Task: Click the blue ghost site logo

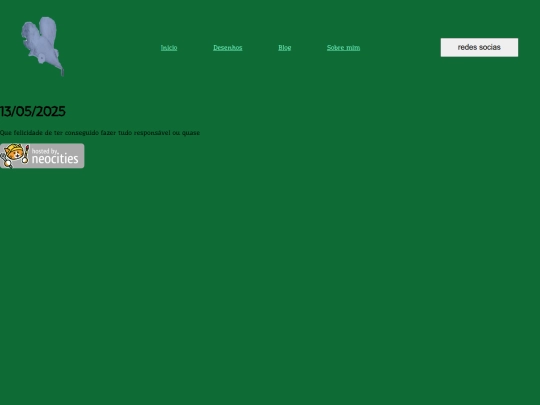Action: click(43, 46)
